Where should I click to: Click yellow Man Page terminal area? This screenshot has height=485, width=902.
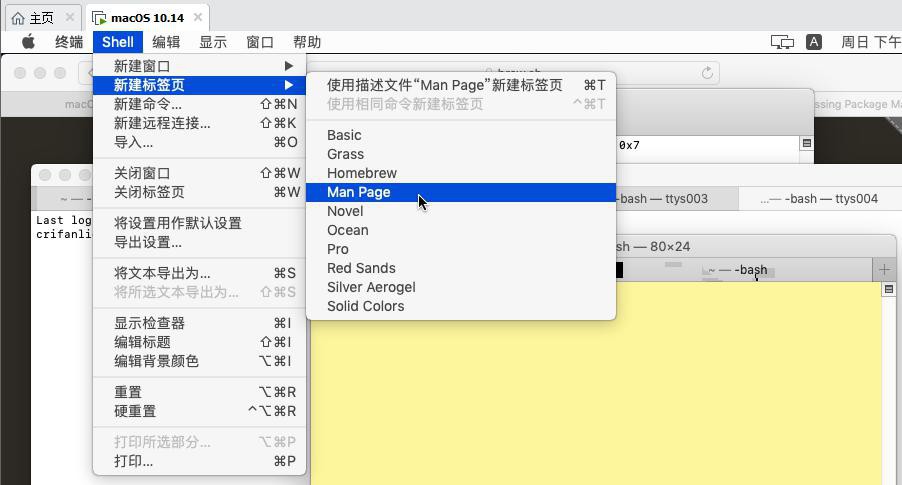pos(595,383)
